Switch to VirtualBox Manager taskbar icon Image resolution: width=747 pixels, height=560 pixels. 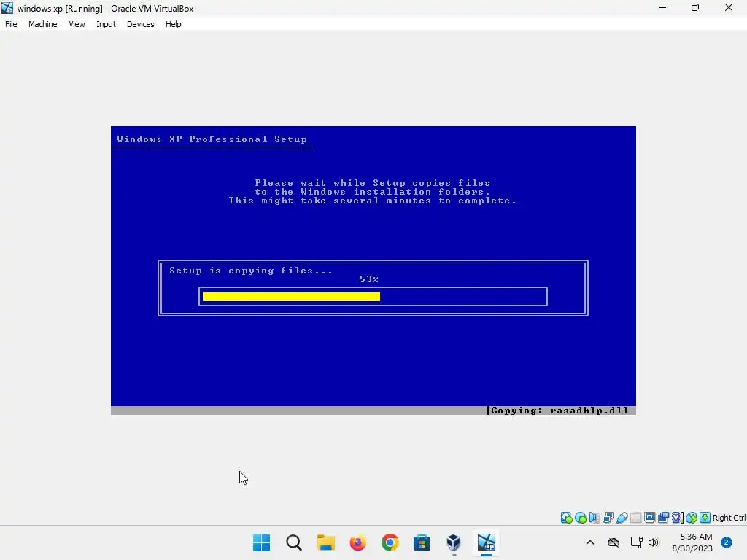454,542
